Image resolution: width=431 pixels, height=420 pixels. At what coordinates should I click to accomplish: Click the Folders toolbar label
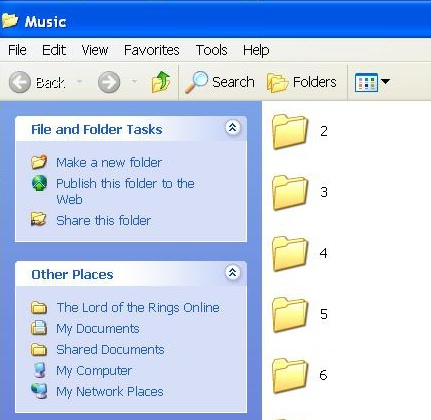point(314,82)
